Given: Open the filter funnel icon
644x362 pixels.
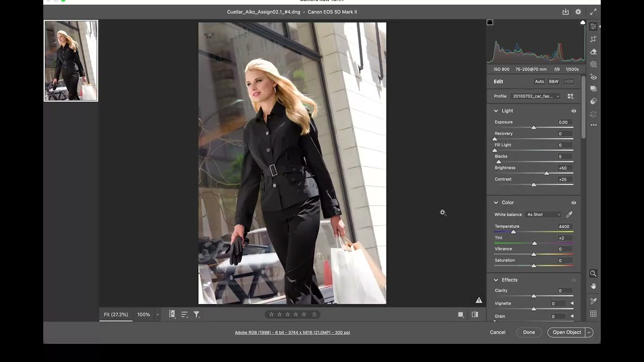Looking at the screenshot, I should pyautogui.click(x=197, y=314).
